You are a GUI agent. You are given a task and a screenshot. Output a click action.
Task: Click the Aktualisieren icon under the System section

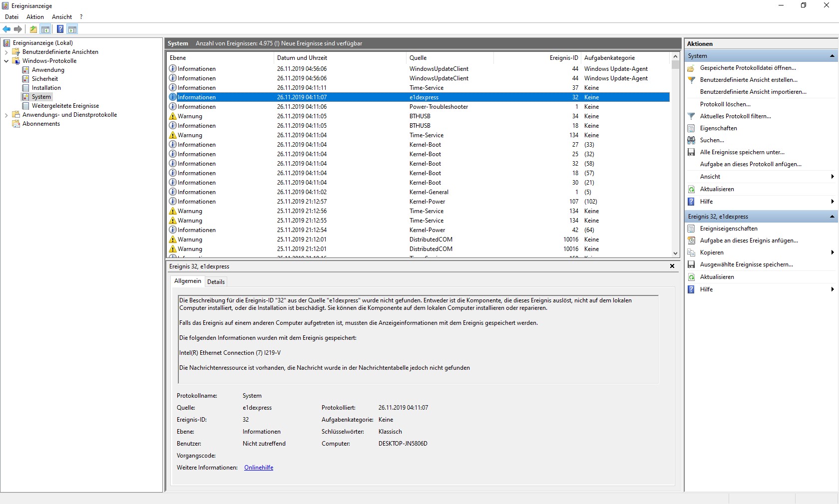691,189
